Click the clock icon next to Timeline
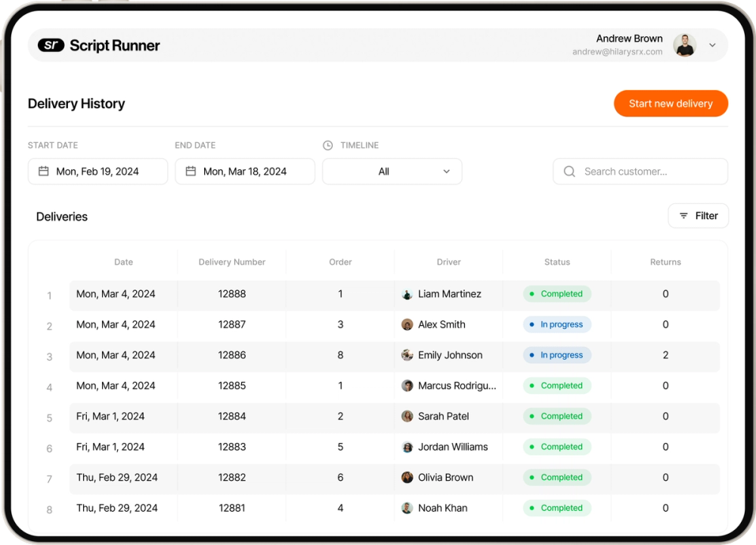 click(327, 145)
